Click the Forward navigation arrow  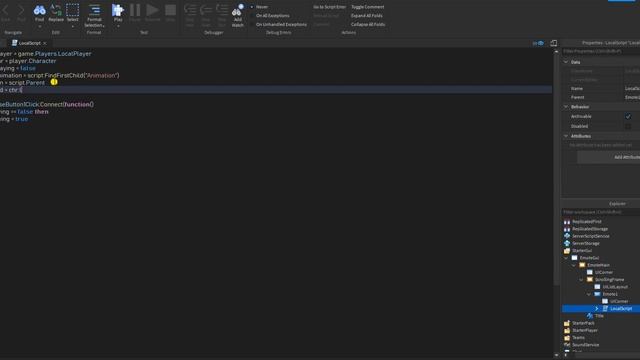point(21,10)
